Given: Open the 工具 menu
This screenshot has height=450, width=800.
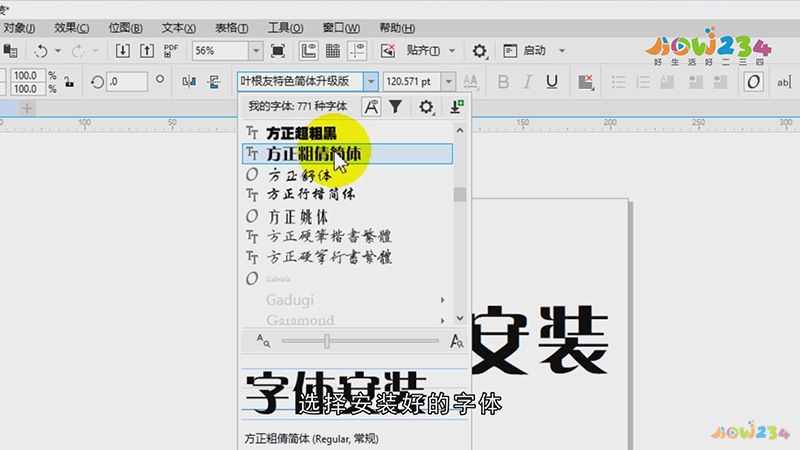Looking at the screenshot, I should (x=286, y=28).
